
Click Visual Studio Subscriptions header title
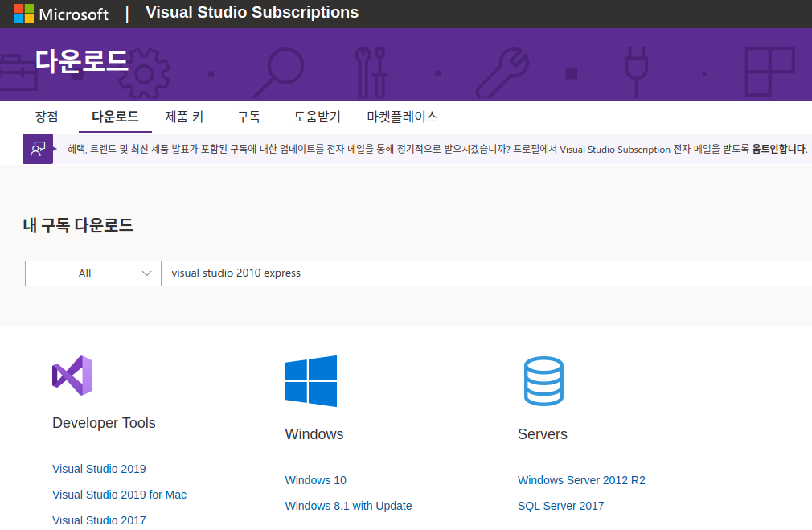click(252, 12)
